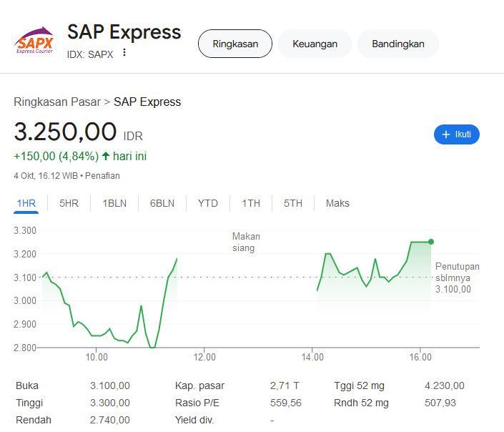The height and width of the screenshot is (432, 504).
Task: Switch to the Keuangan tab
Action: point(315,44)
